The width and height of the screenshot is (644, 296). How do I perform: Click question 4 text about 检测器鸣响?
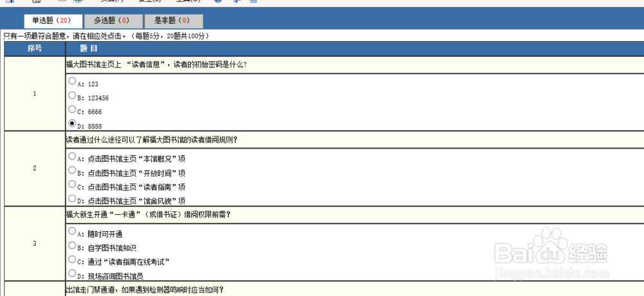click(144, 290)
